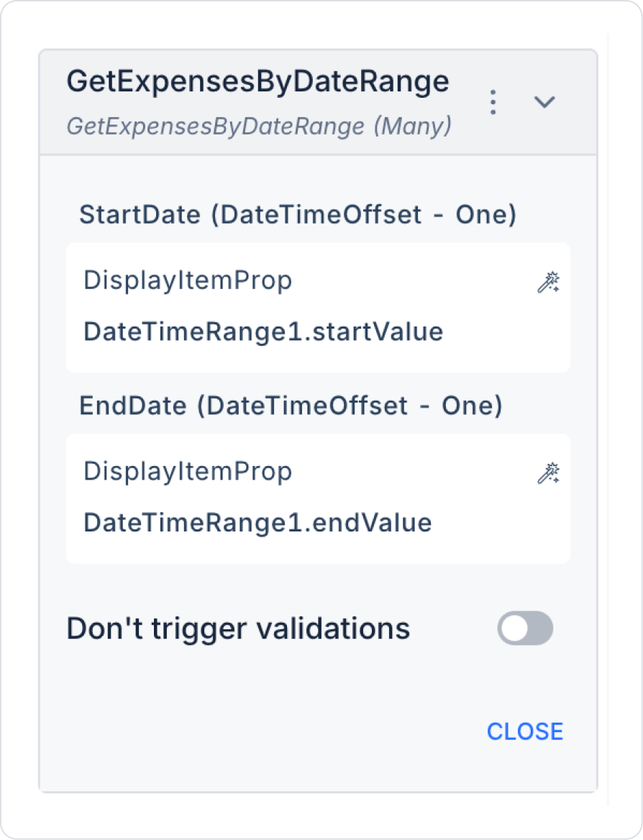
Task: Open the three-dot options menu
Action: (493, 102)
